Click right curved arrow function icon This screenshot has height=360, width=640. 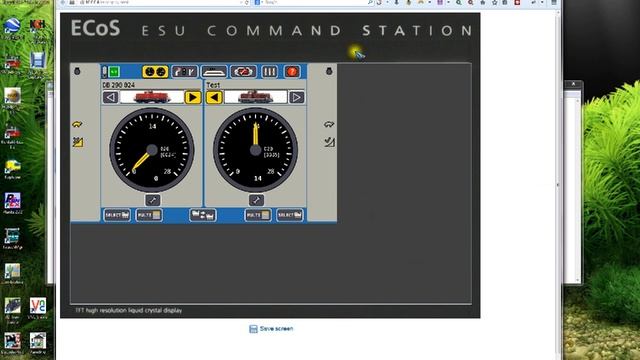(x=329, y=124)
